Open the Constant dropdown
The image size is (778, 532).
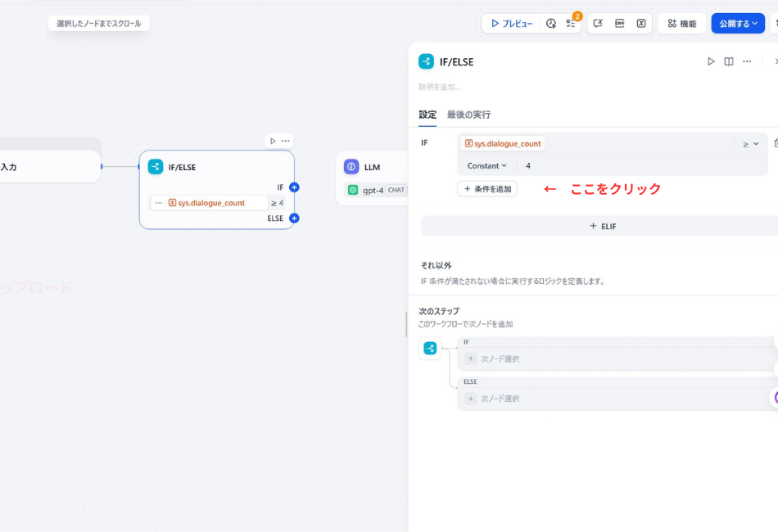(x=486, y=166)
